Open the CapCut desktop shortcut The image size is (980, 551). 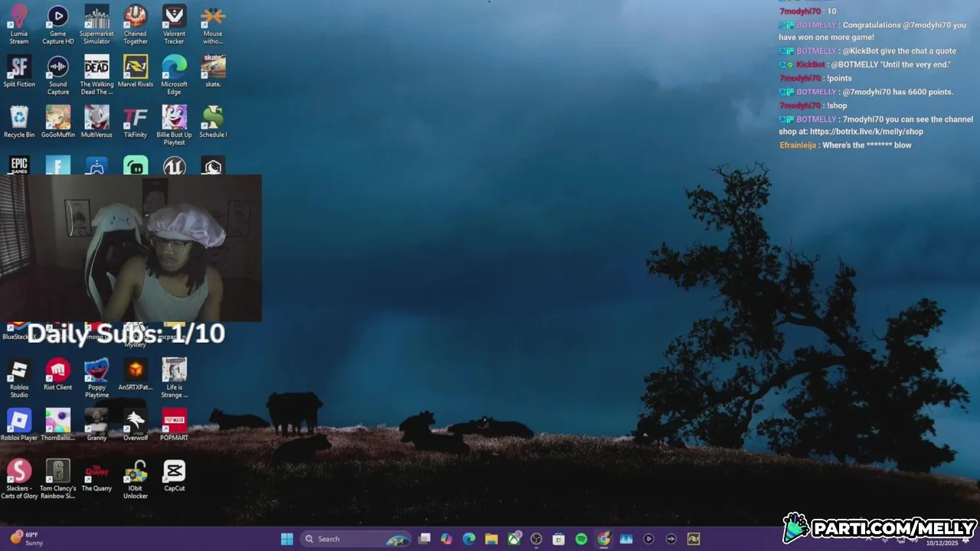(x=174, y=475)
